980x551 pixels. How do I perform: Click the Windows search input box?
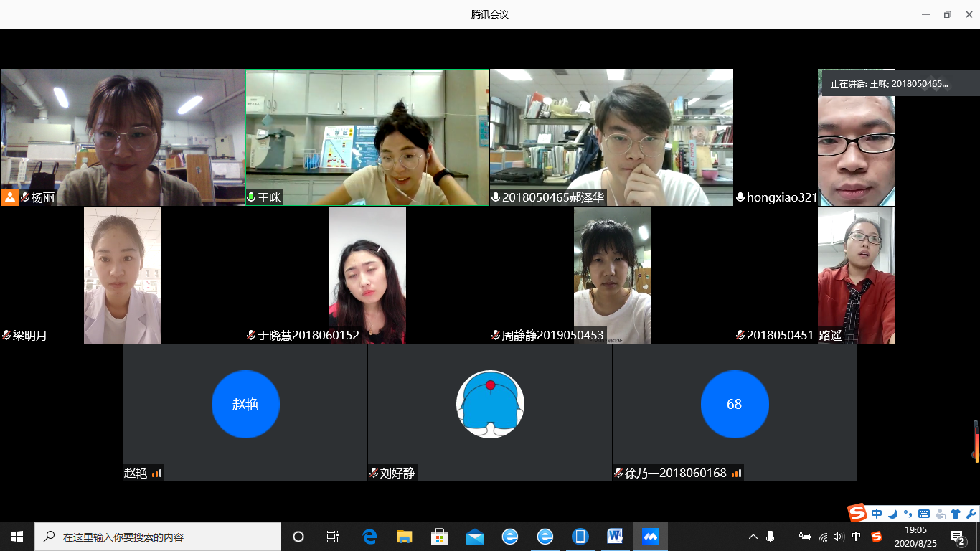[x=158, y=537]
